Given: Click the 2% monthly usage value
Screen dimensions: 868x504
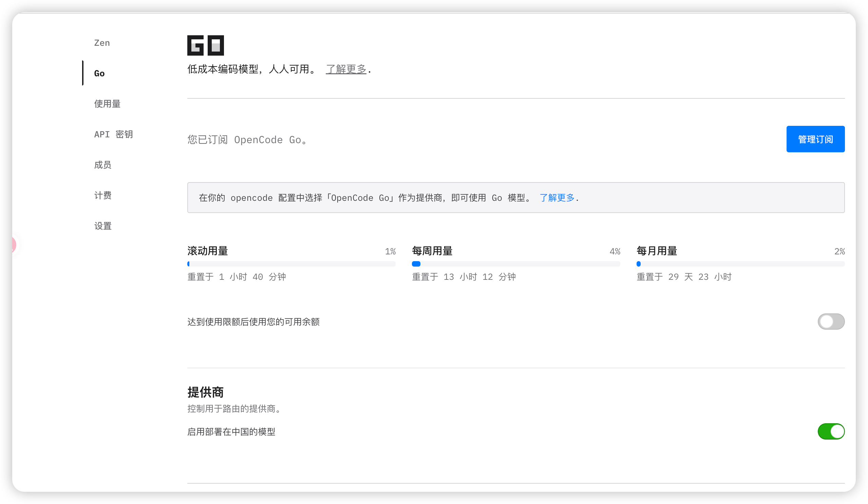Looking at the screenshot, I should (839, 251).
